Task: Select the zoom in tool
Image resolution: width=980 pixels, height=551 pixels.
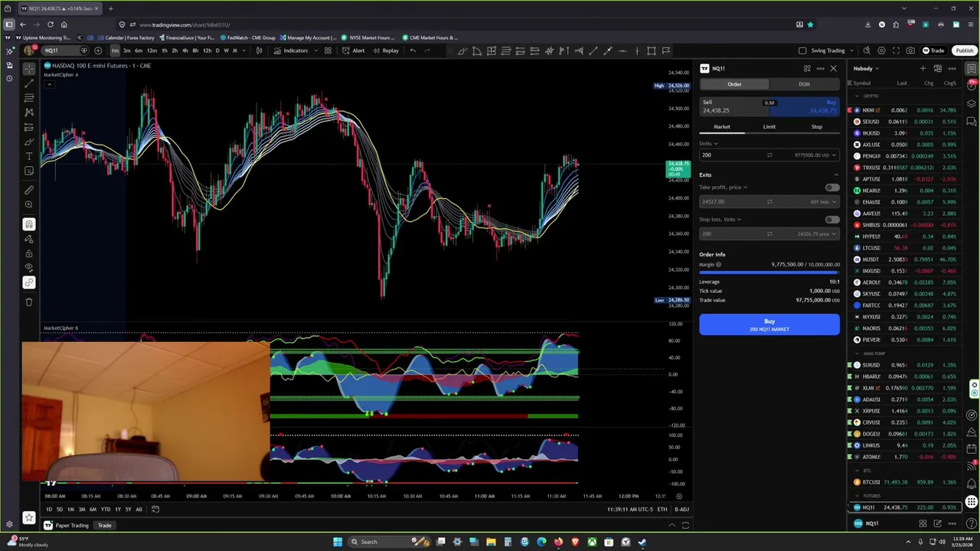Action: pyautogui.click(x=29, y=204)
